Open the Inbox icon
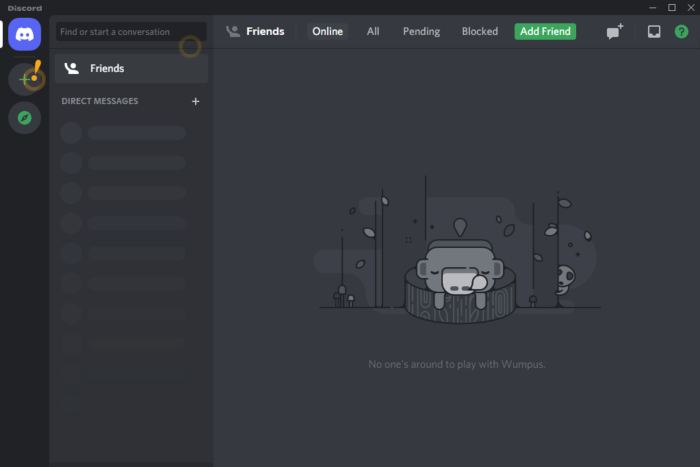The image size is (700, 467). (654, 32)
